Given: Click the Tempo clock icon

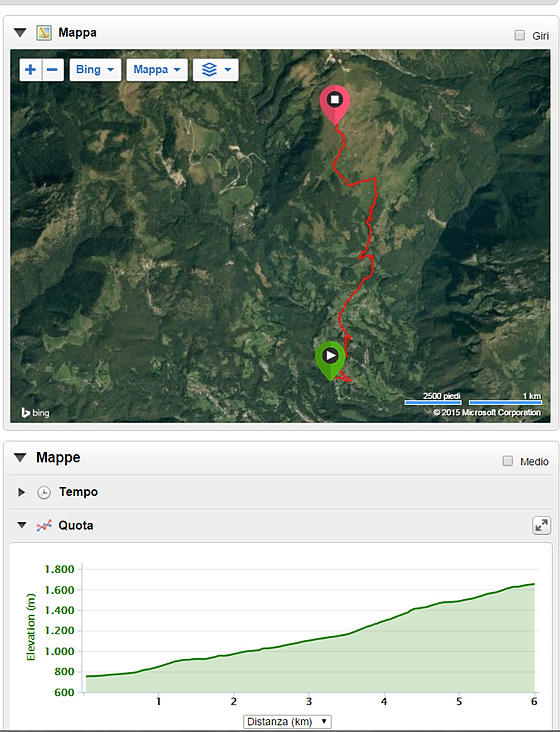Looking at the screenshot, I should 44,493.
